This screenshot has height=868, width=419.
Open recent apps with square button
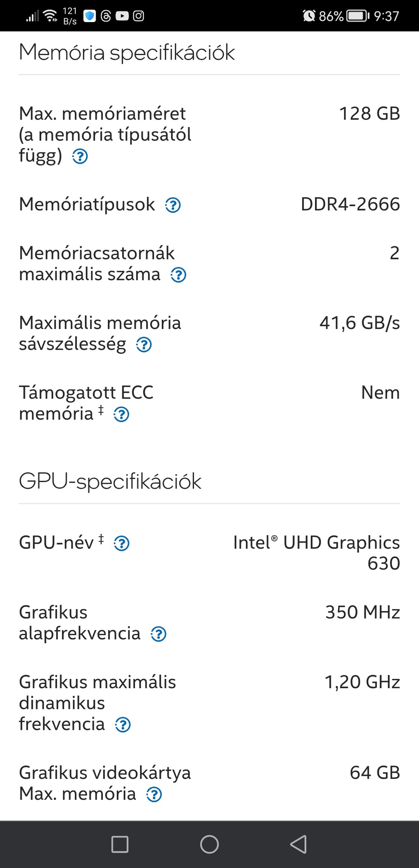coord(120,844)
